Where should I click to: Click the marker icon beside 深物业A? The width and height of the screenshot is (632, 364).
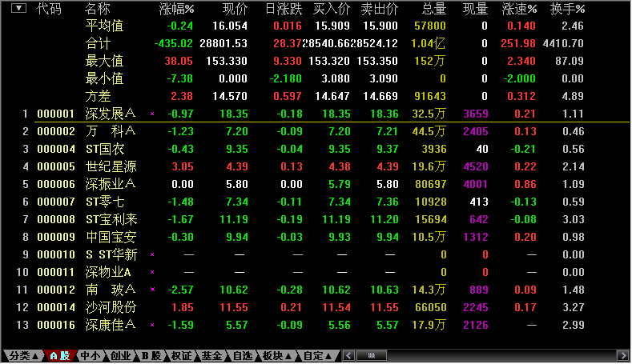[152, 272]
